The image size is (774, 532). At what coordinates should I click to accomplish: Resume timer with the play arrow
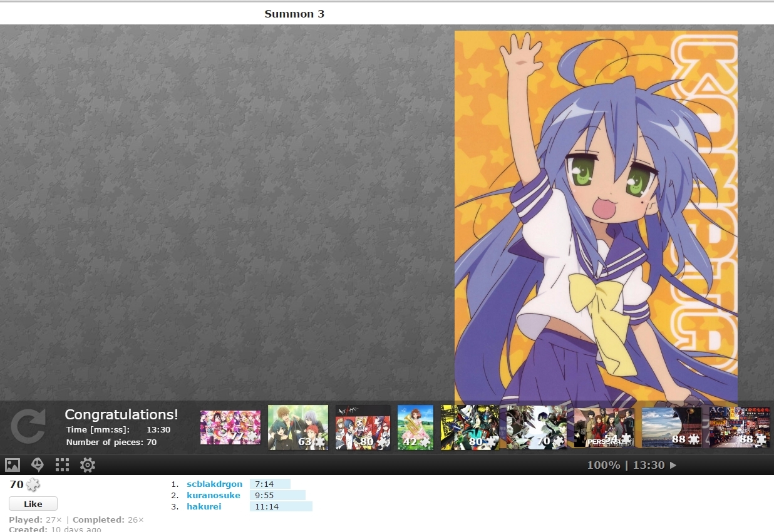tap(673, 465)
